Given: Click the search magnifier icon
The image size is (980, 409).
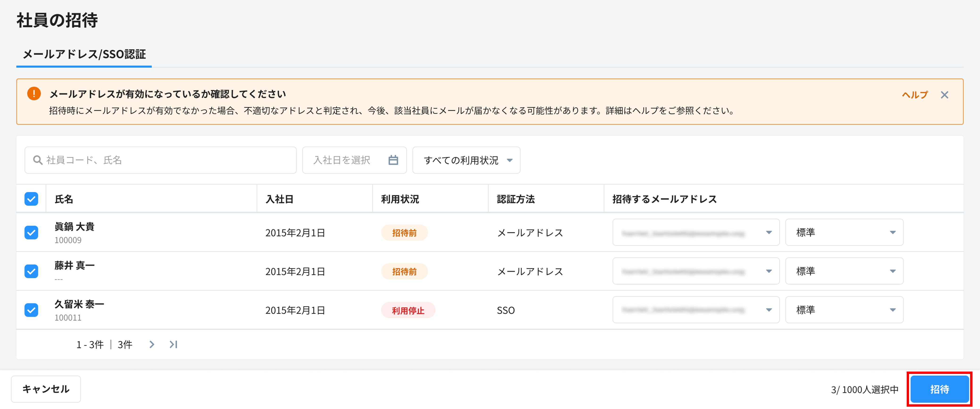Looking at the screenshot, I should coord(38,160).
